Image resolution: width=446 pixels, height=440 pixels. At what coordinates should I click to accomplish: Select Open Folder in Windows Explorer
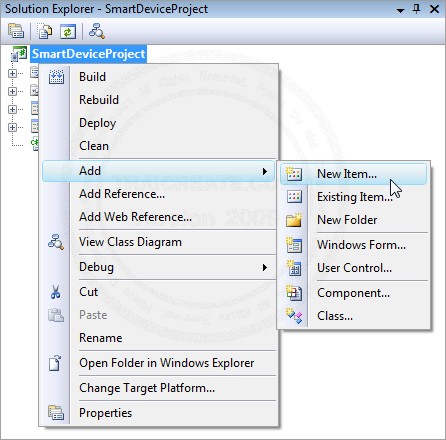[x=158, y=363]
